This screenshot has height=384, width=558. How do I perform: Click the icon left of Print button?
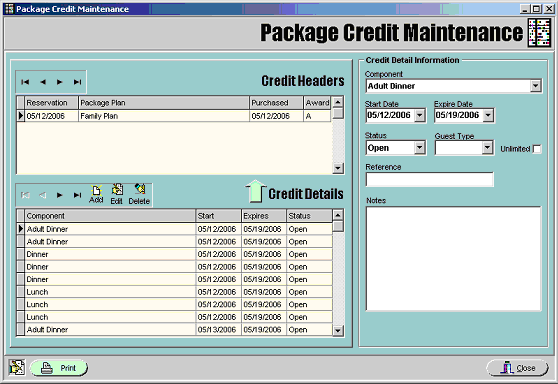point(17,368)
